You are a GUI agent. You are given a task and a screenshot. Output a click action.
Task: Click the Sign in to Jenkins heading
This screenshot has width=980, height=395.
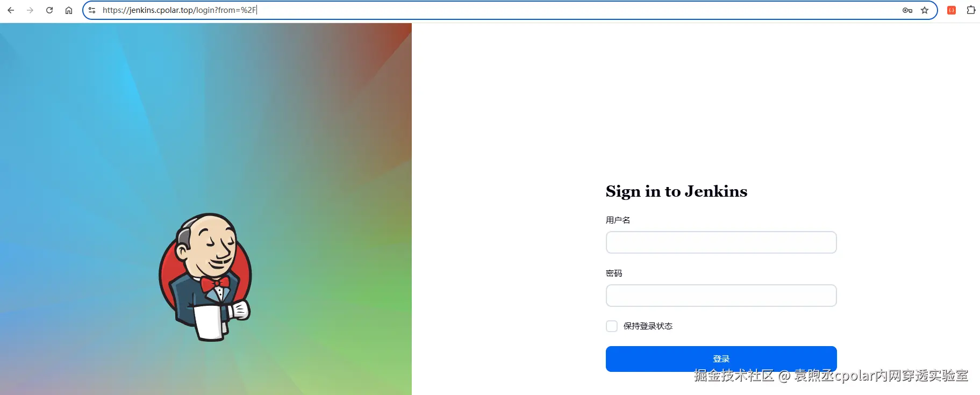(676, 192)
